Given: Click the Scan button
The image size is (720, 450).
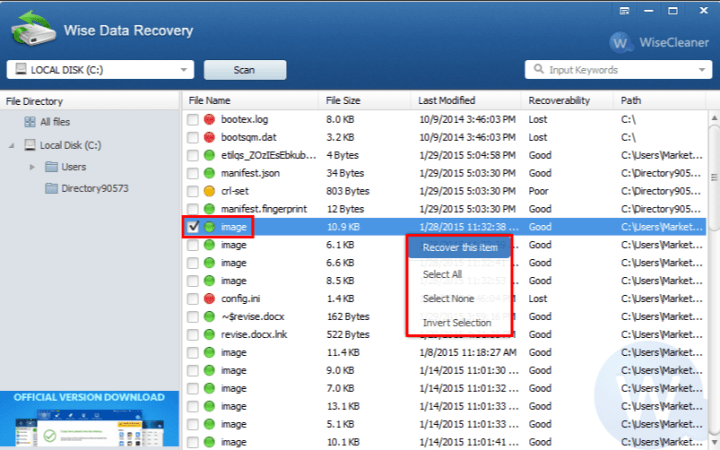Looking at the screenshot, I should [245, 70].
